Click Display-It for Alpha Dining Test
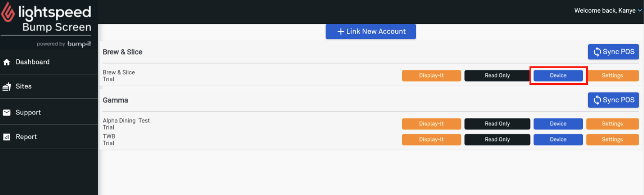 pos(431,124)
